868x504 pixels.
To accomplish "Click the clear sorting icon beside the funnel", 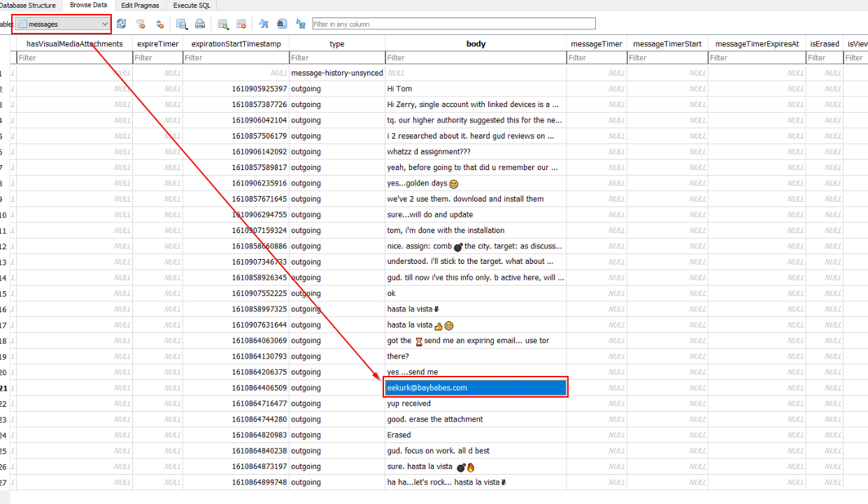I will [x=159, y=24].
